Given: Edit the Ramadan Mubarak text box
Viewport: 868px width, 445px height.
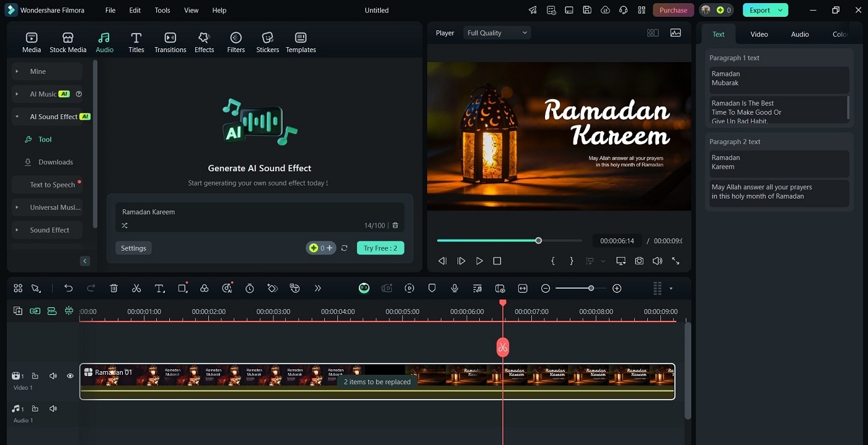Looking at the screenshot, I should pos(779,79).
